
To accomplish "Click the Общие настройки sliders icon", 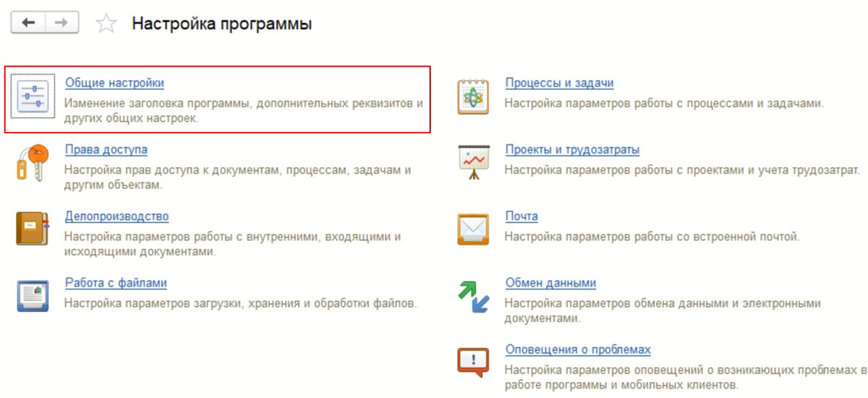I will pos(33,96).
